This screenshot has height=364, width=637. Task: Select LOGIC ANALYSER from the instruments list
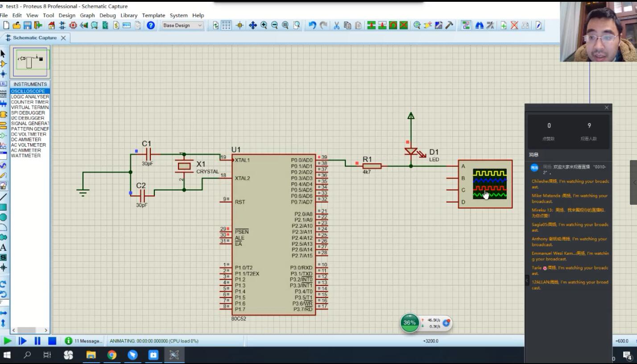click(30, 97)
